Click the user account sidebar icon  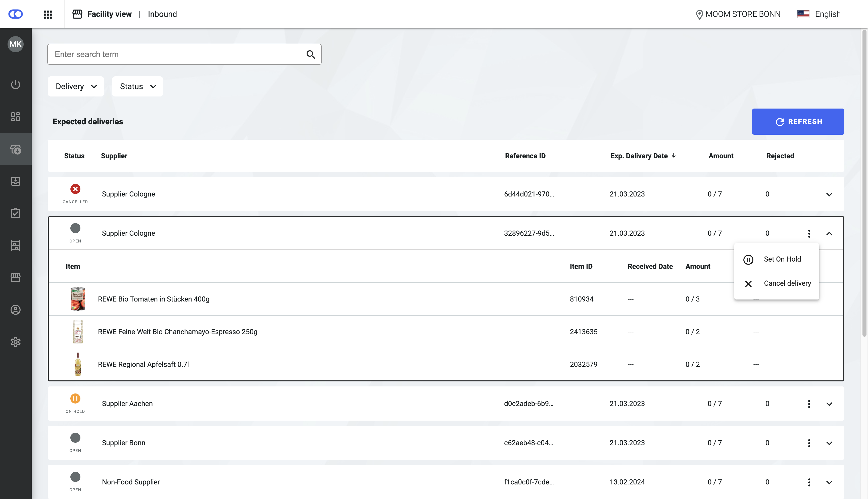[x=15, y=310]
